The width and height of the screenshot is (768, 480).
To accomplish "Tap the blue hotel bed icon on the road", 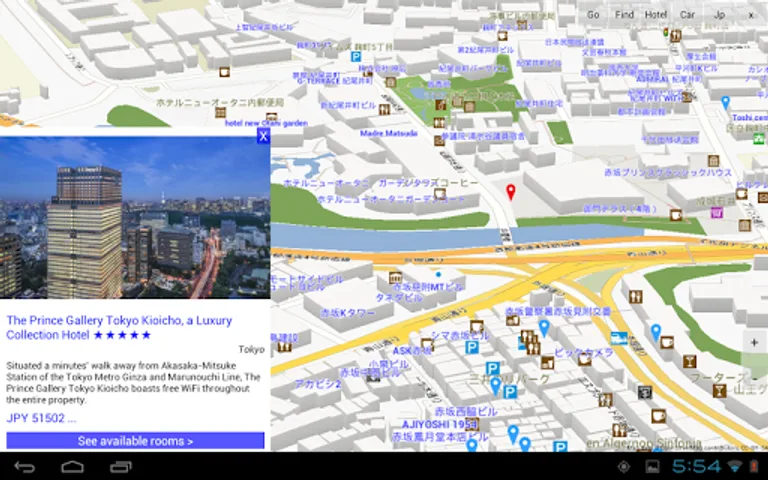I will pos(619,338).
